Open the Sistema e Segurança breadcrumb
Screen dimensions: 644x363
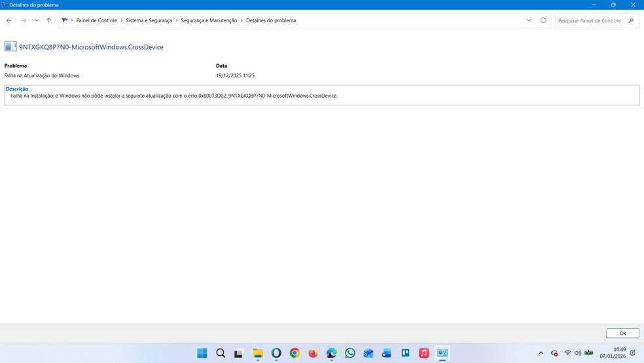pyautogui.click(x=149, y=20)
